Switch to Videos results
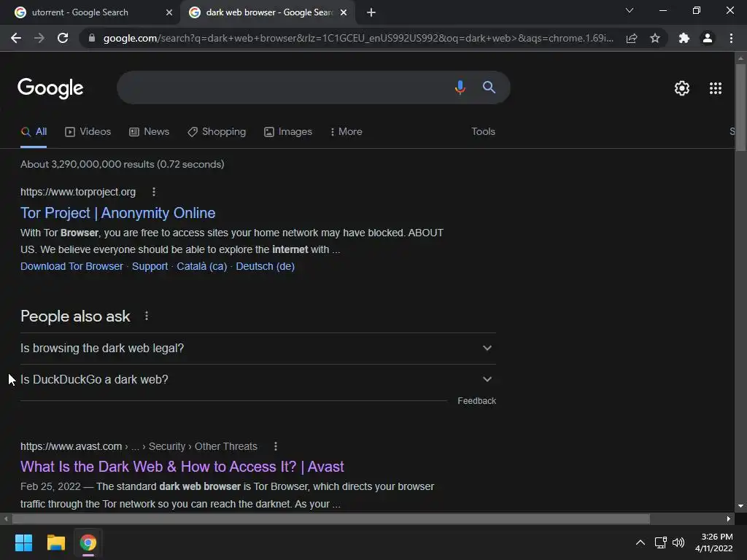 (x=88, y=132)
